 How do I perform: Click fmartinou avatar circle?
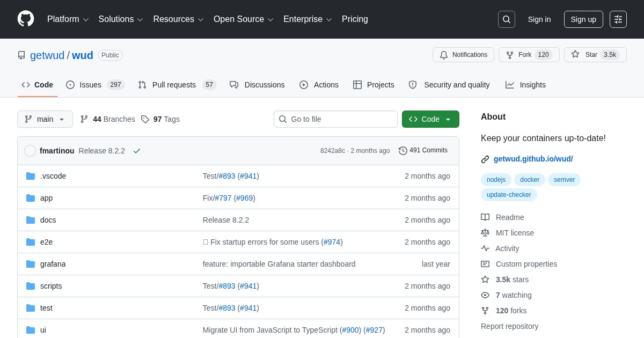click(x=30, y=151)
